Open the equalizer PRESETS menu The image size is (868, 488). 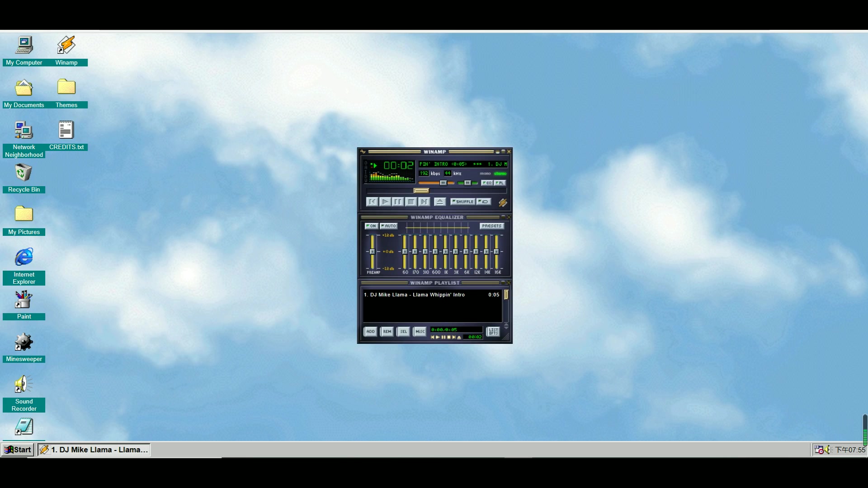coord(491,226)
